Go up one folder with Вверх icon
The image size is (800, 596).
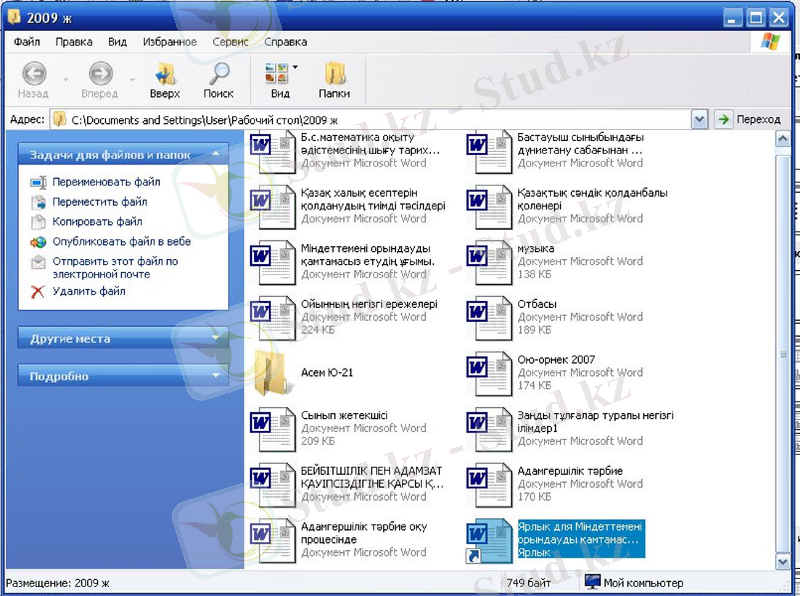[165, 73]
